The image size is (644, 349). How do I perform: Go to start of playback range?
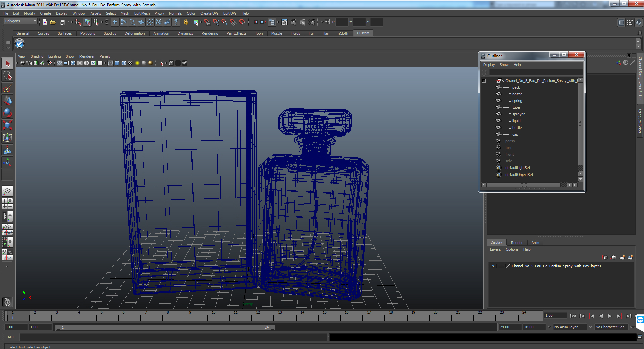pyautogui.click(x=573, y=316)
